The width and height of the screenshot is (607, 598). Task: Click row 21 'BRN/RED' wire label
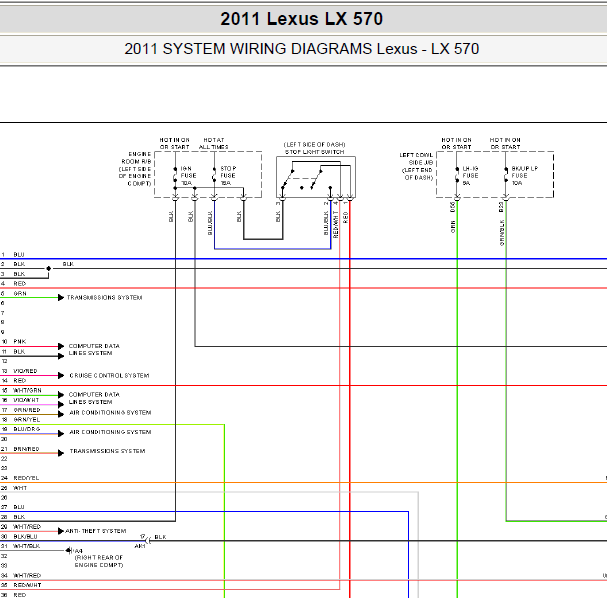pos(26,449)
